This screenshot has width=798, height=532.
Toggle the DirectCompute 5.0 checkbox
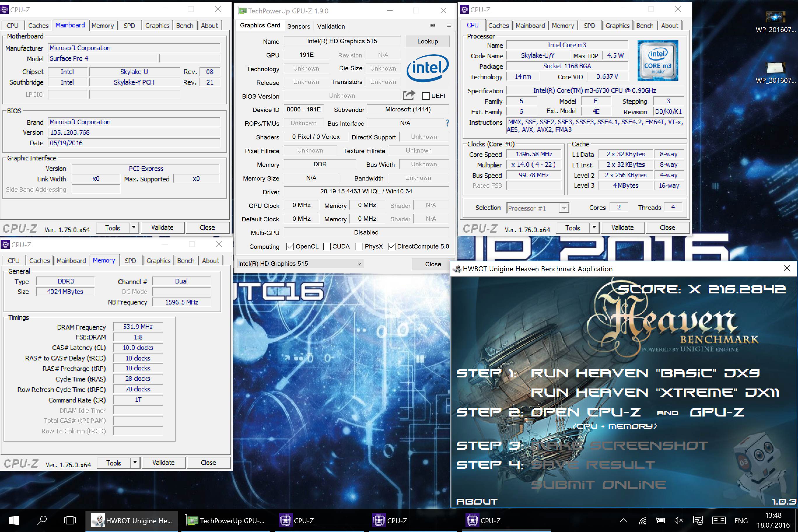tap(391, 246)
